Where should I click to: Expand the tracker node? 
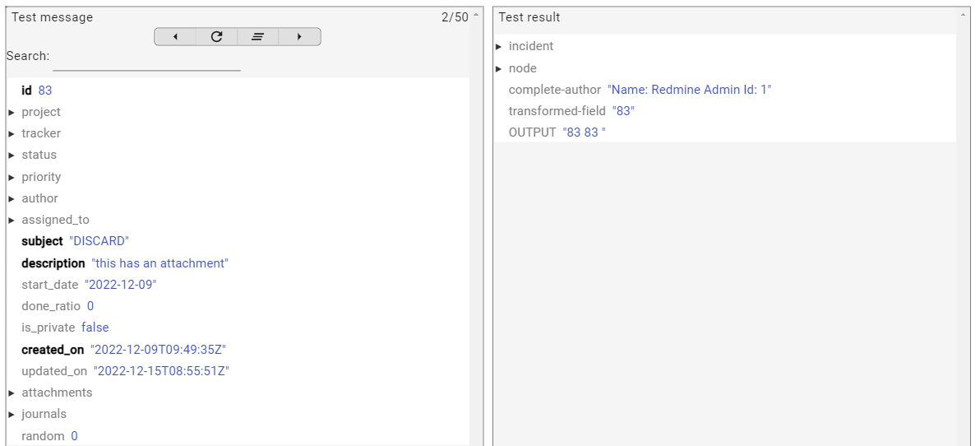(x=12, y=133)
